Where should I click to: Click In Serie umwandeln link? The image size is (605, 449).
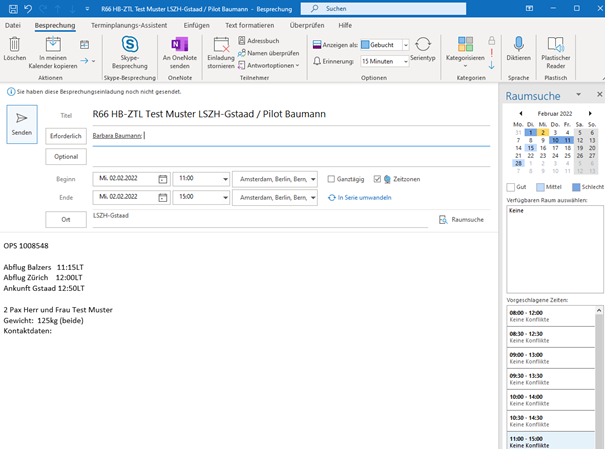click(359, 197)
